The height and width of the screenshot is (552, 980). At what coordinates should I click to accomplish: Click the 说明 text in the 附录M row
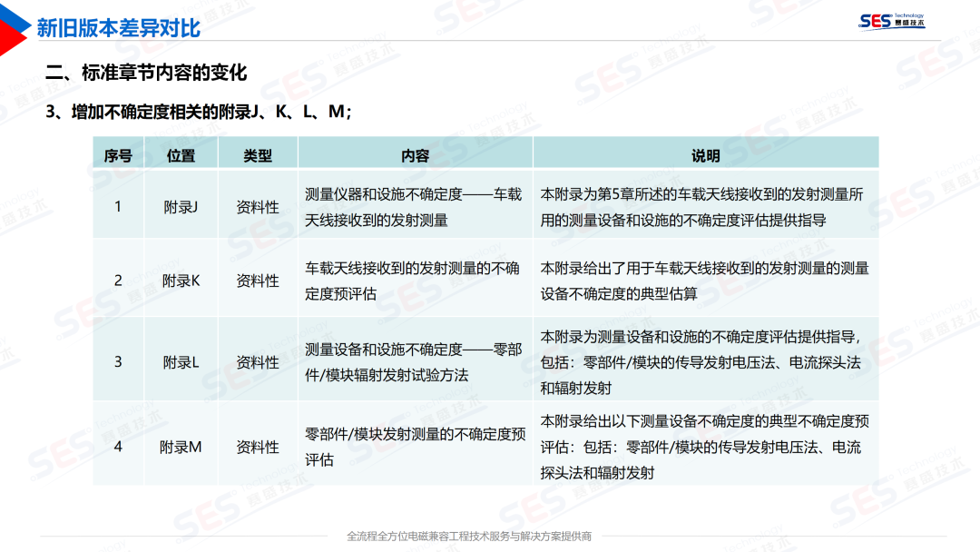(x=704, y=447)
